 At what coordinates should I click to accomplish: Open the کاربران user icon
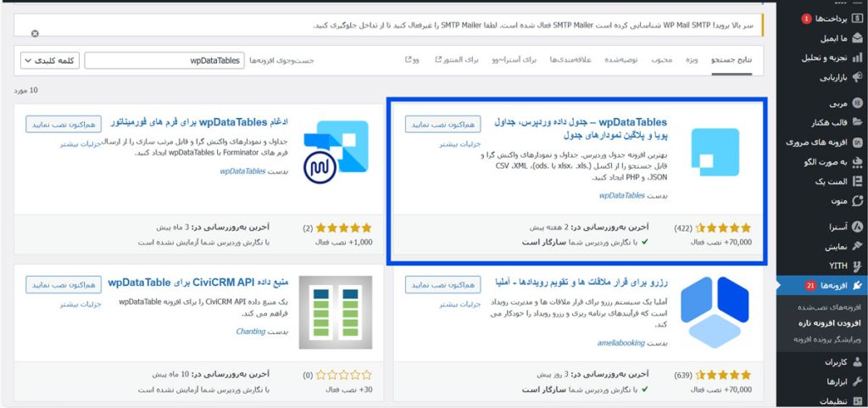pyautogui.click(x=857, y=362)
